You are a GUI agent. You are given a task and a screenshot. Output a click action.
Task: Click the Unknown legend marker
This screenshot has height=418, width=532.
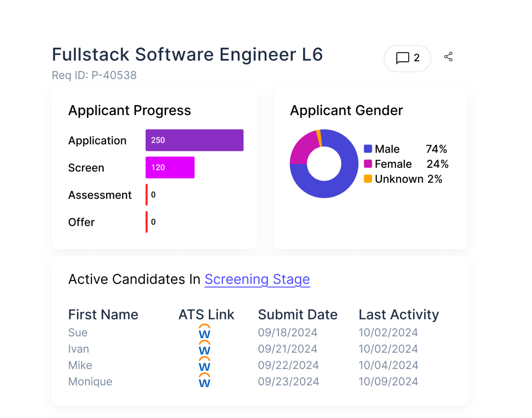tap(368, 179)
